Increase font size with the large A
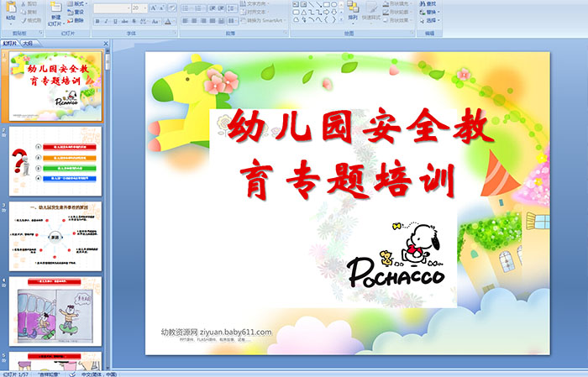This screenshot has width=588, height=377. point(154,8)
